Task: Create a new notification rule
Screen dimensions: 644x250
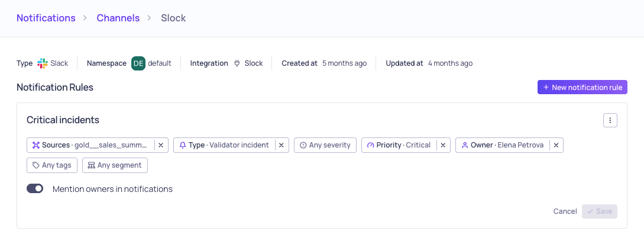Action: [x=582, y=87]
